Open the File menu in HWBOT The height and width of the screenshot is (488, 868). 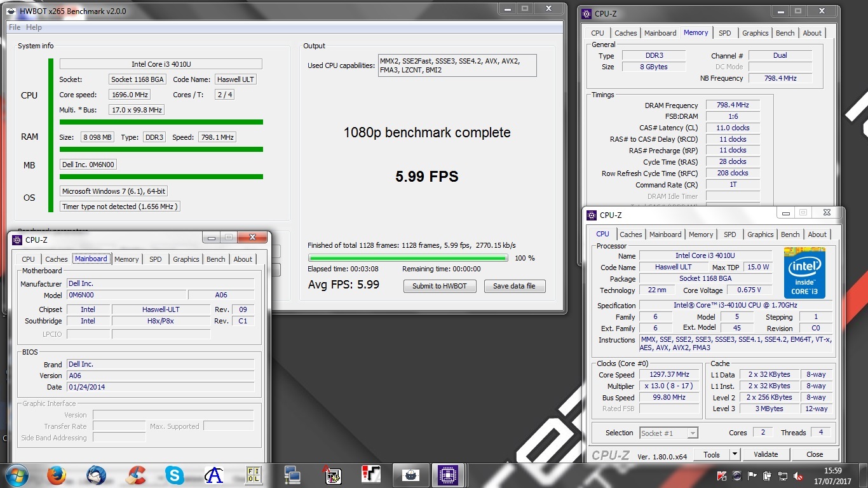[14, 27]
